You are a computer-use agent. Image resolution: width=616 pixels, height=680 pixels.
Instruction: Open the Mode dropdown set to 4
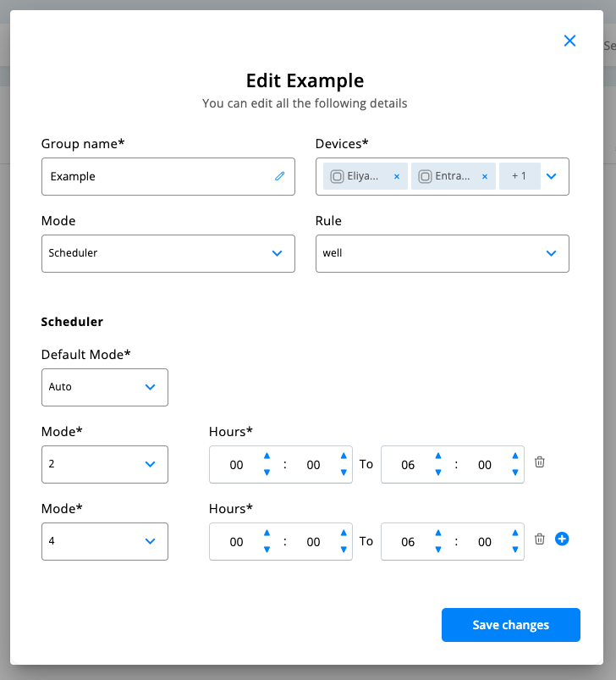coord(104,541)
